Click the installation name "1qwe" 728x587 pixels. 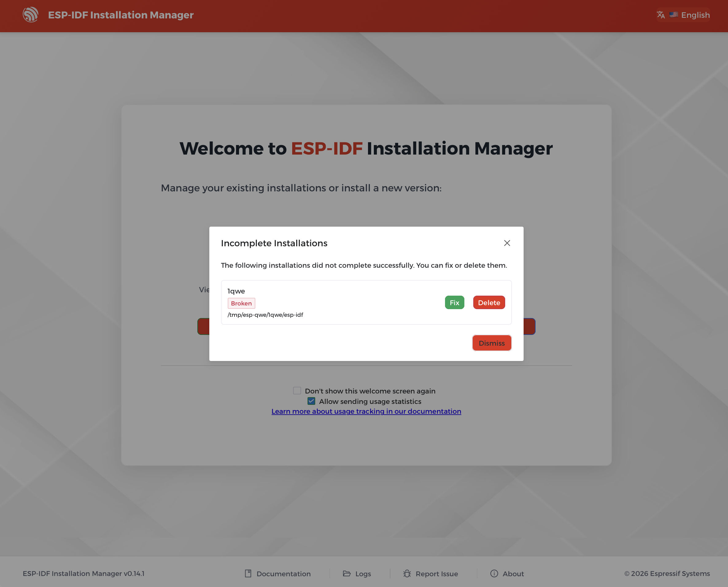pyautogui.click(x=236, y=291)
